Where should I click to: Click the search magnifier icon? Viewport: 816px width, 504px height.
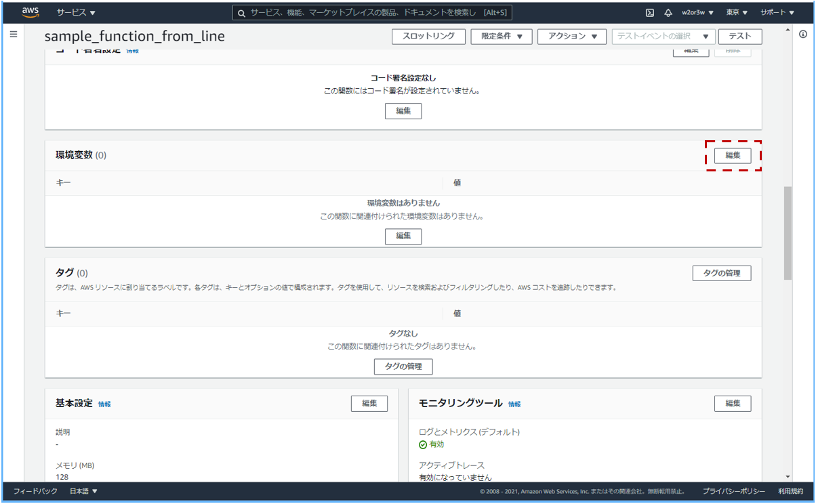[x=241, y=12]
